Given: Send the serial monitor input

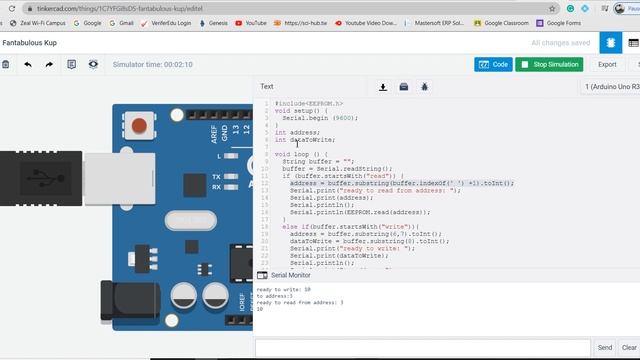Looking at the screenshot, I should (604, 347).
